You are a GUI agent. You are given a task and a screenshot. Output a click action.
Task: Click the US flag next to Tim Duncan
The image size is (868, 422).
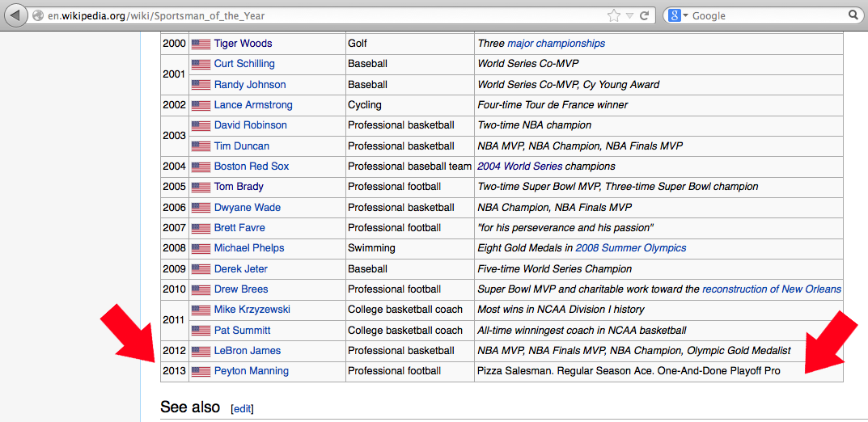point(201,146)
